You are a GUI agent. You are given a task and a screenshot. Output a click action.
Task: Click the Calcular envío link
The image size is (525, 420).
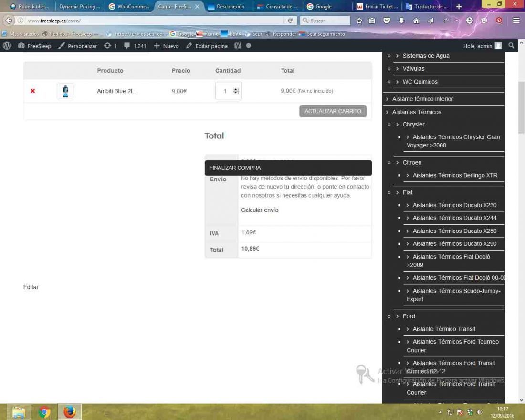tap(260, 210)
